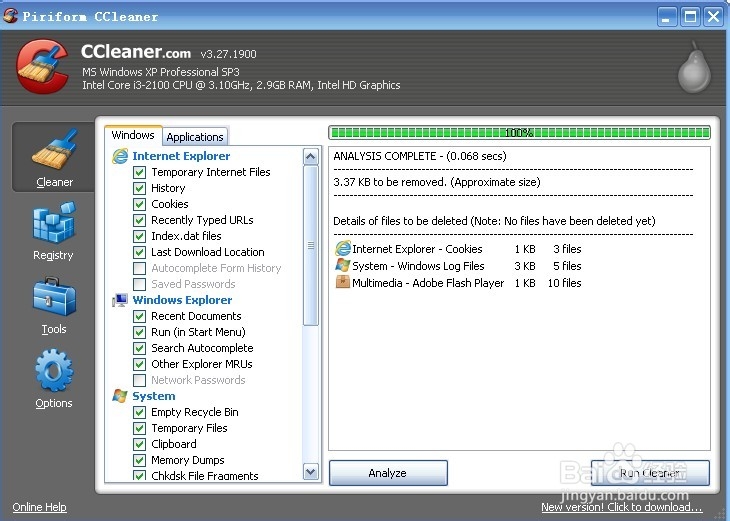Image resolution: width=730 pixels, height=521 pixels.
Task: Open the Options gear icon
Action: pos(54,370)
